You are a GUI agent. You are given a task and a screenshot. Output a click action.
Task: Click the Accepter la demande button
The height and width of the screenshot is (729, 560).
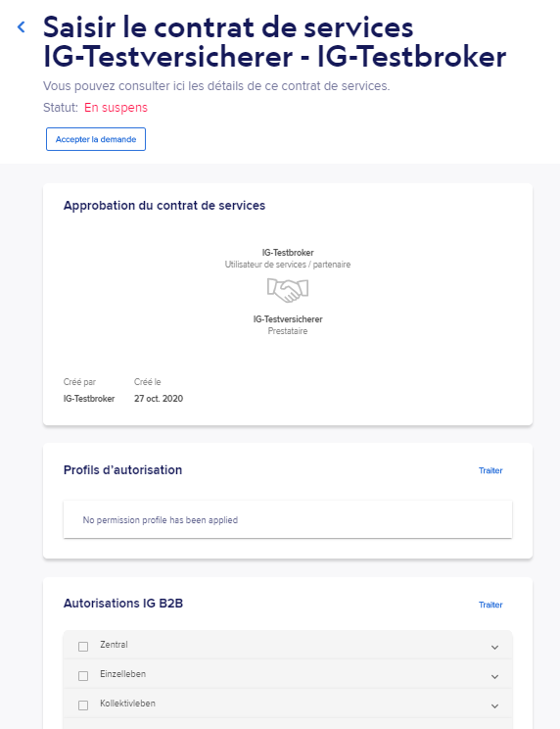tap(96, 139)
